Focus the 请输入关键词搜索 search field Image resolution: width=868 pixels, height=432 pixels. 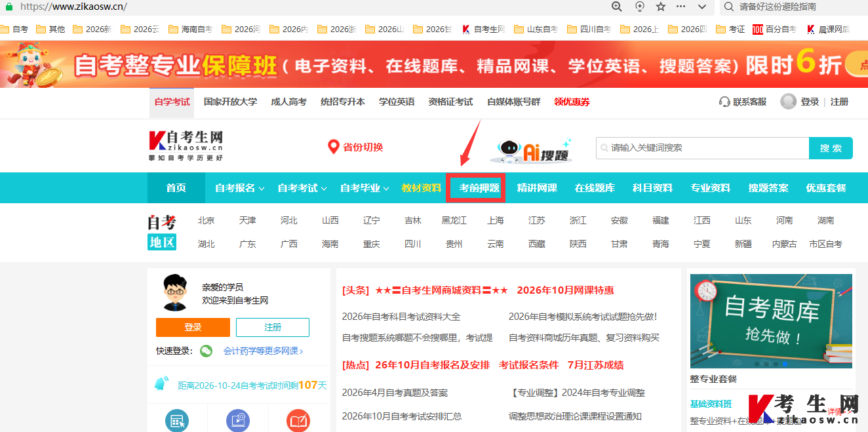[x=702, y=148]
